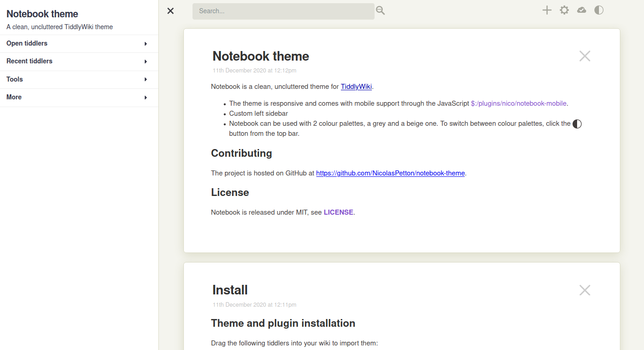Select More sidebar label
The width and height of the screenshot is (644, 350).
pos(14,97)
